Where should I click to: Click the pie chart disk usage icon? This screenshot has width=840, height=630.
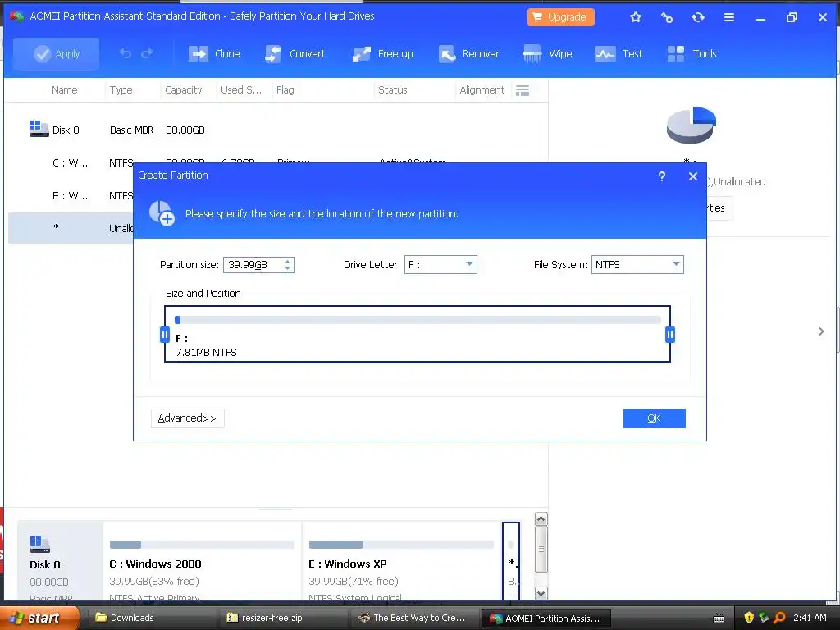coord(691,125)
